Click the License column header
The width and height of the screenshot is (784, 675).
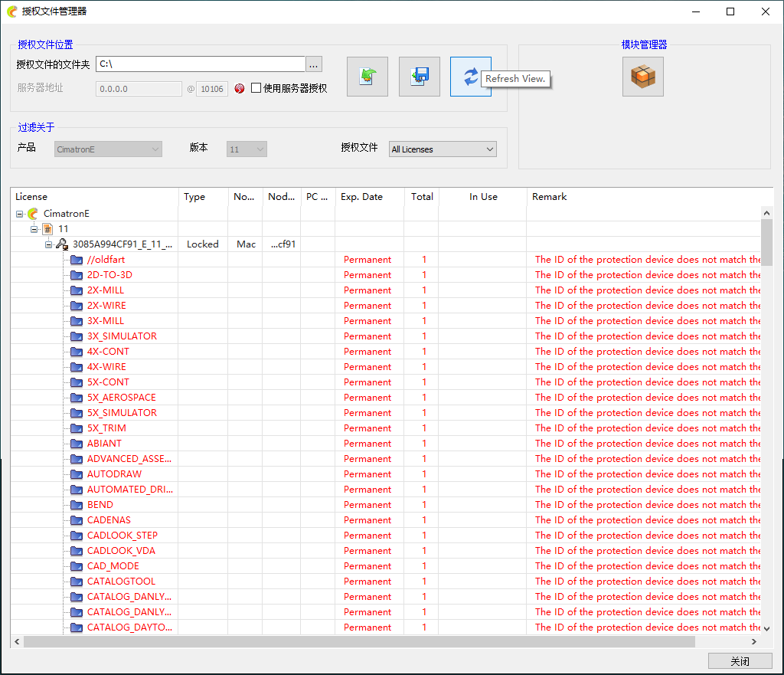tap(94, 197)
